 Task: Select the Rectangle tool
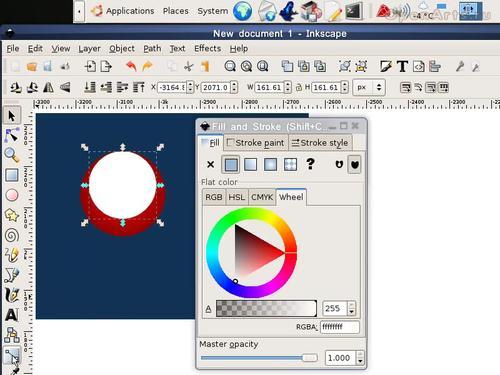tap(12, 175)
